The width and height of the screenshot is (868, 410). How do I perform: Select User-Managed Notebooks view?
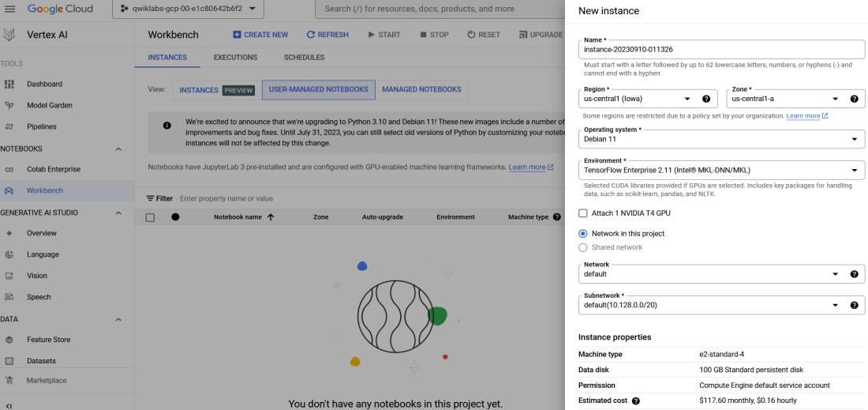pyautogui.click(x=318, y=89)
